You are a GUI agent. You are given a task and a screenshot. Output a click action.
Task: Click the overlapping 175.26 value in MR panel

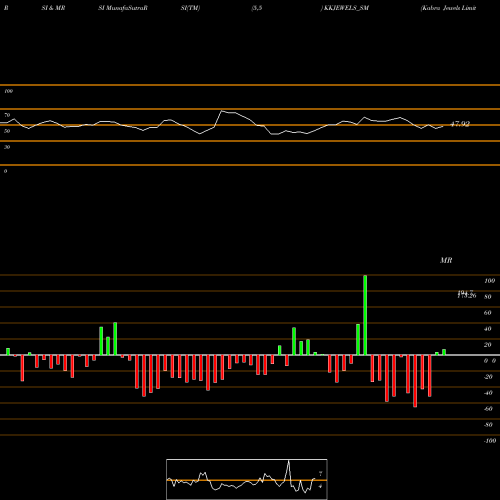click(467, 295)
